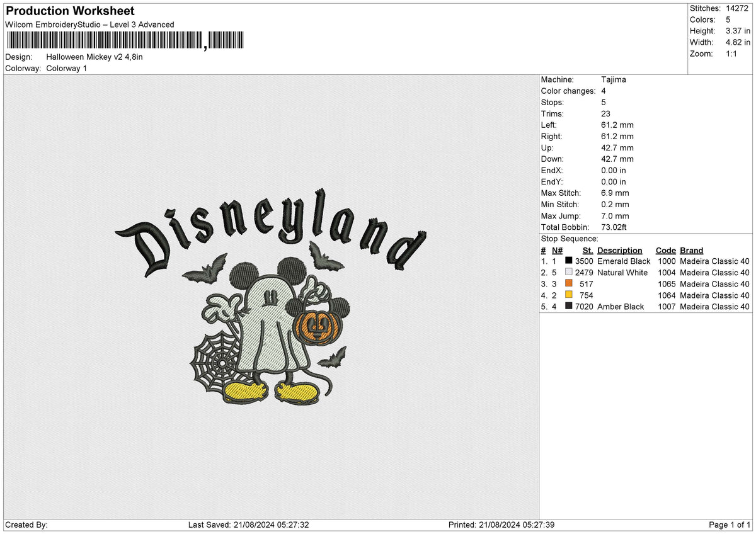Click the Natural White color swatch
Viewport: 756px width, 534px height.
[569, 273]
